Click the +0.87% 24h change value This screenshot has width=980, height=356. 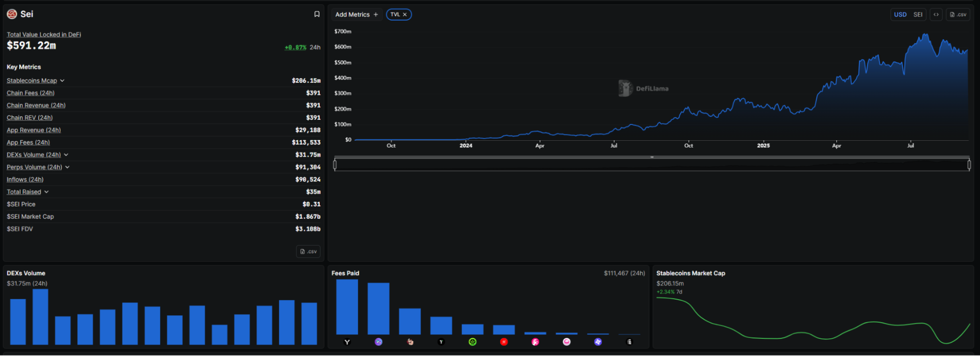(x=296, y=48)
